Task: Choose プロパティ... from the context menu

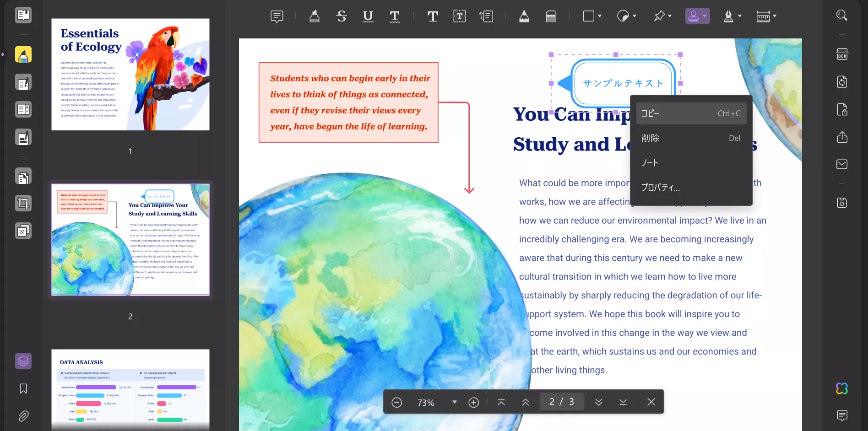Action: point(691,188)
